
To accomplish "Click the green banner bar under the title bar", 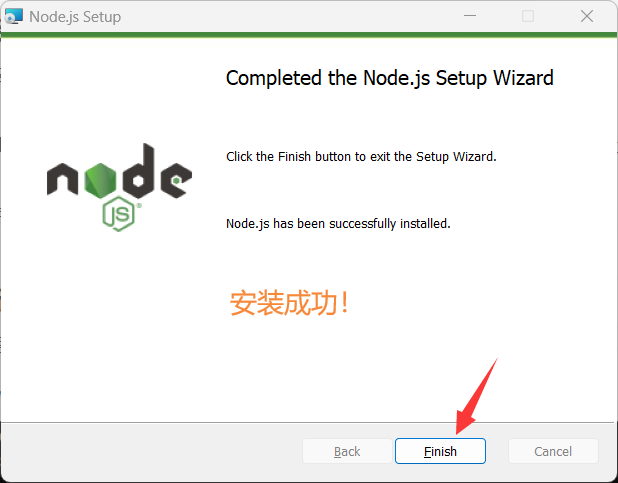I will 309,35.
